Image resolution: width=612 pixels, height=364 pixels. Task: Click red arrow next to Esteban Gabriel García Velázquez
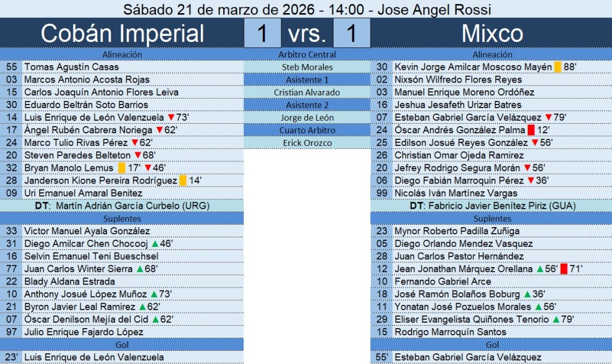(x=549, y=117)
